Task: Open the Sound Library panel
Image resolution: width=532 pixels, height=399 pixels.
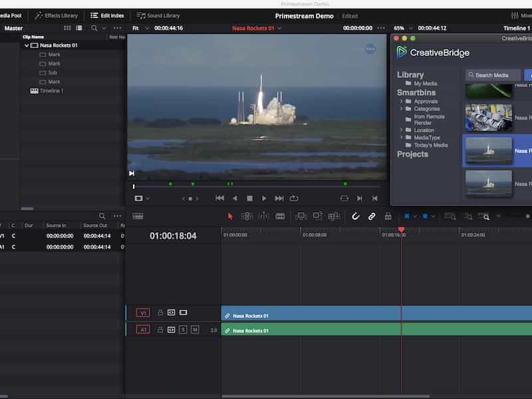Action: tap(158, 15)
